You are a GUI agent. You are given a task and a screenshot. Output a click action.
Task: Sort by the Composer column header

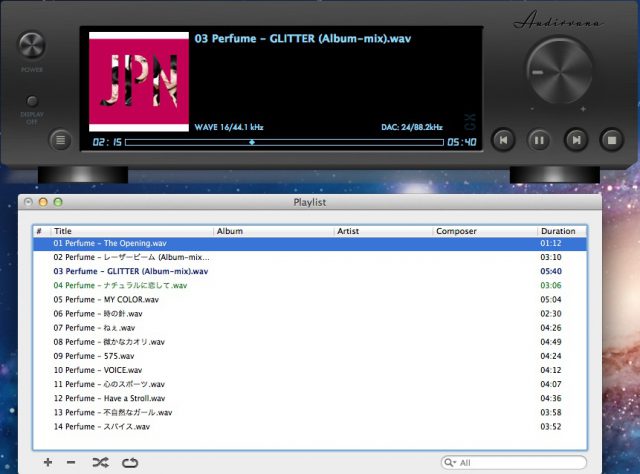tap(484, 231)
